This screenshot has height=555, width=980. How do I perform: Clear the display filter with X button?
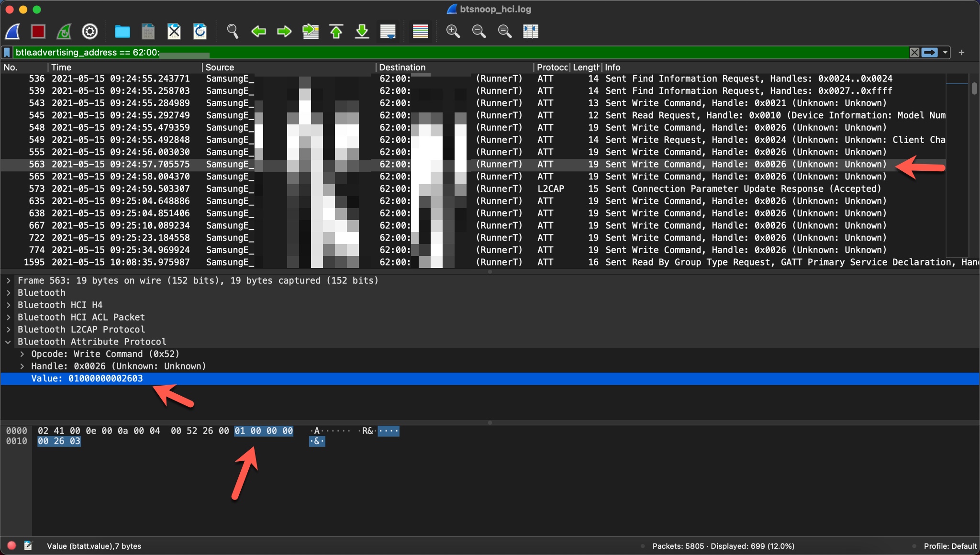pyautogui.click(x=914, y=53)
